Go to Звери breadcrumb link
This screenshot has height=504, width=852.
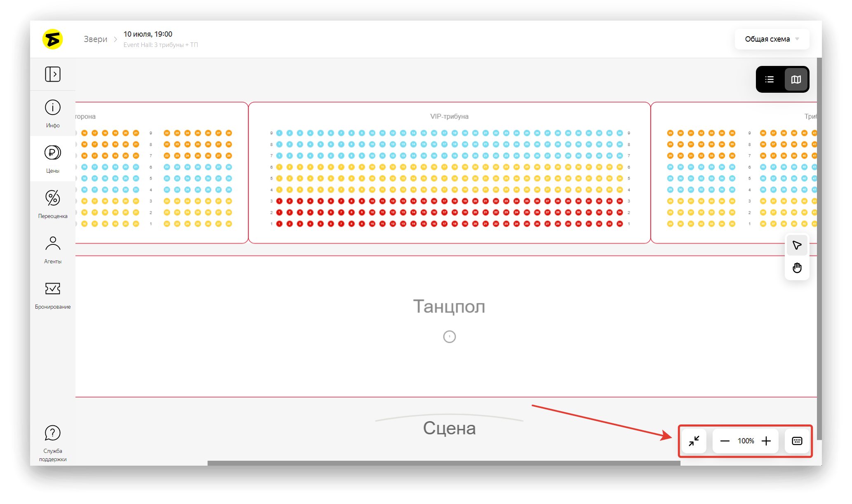95,39
